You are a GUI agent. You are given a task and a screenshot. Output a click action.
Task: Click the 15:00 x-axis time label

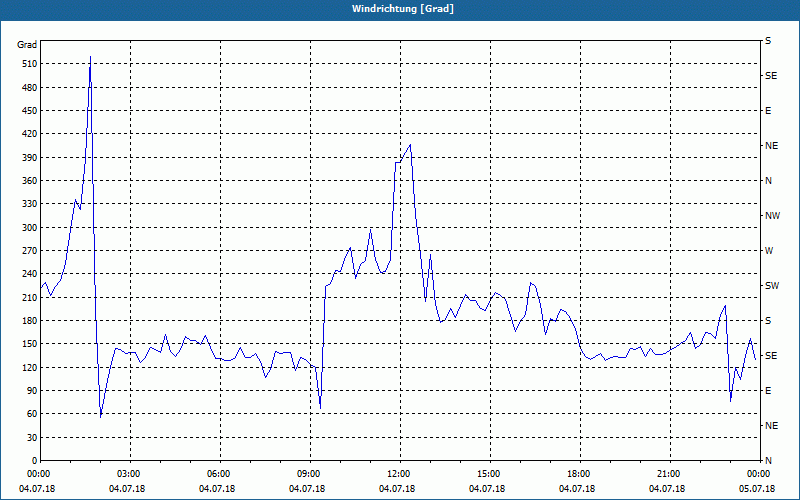[487, 473]
